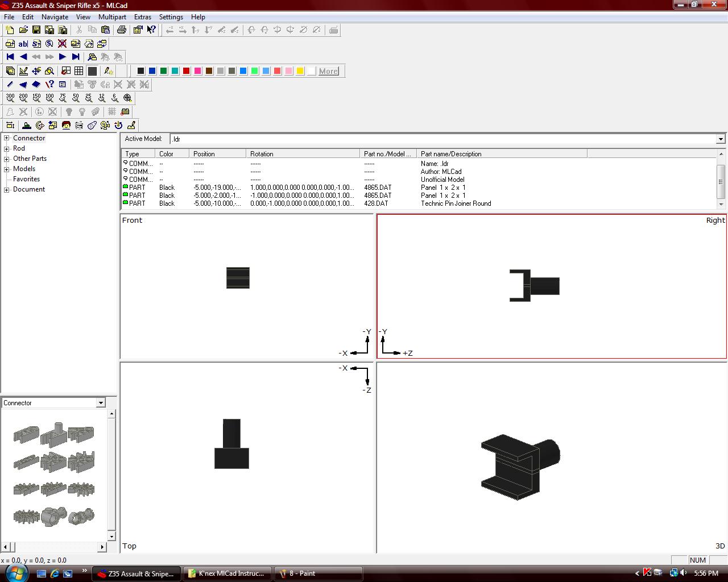
Task: Toggle the coarse grid icon
Action: (x=66, y=71)
